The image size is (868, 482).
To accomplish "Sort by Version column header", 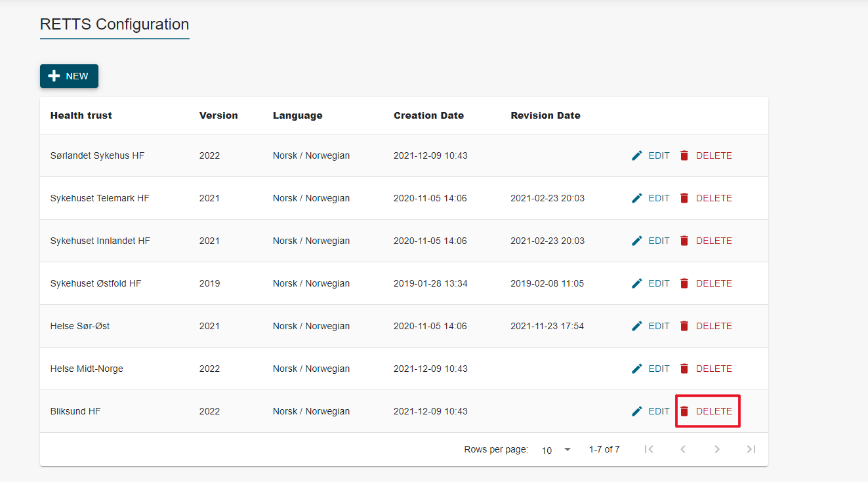I will [x=218, y=115].
